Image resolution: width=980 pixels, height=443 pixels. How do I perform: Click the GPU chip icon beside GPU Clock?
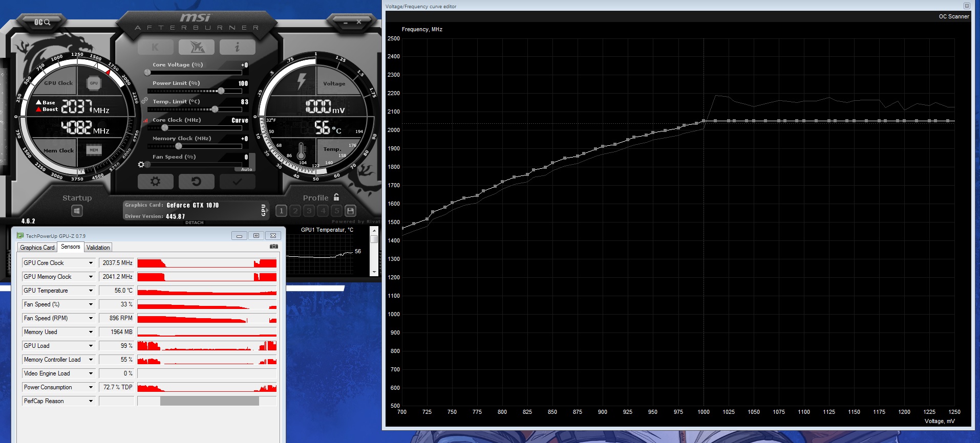click(94, 83)
